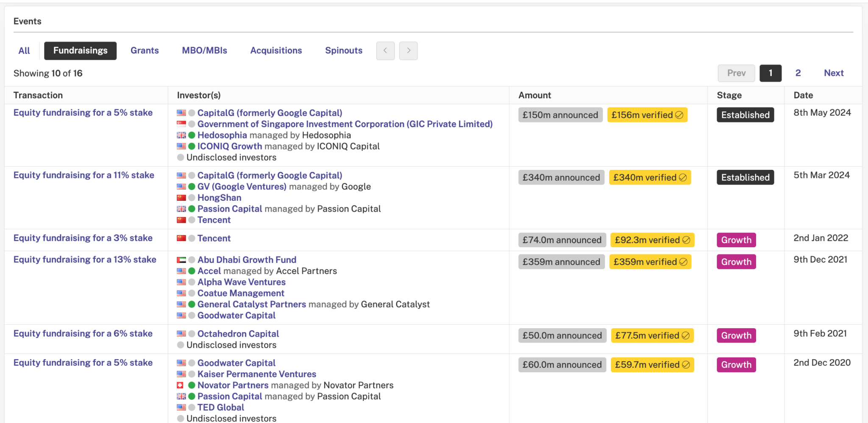Click the right chevron tab scroll button
The width and height of the screenshot is (868, 423).
click(409, 51)
